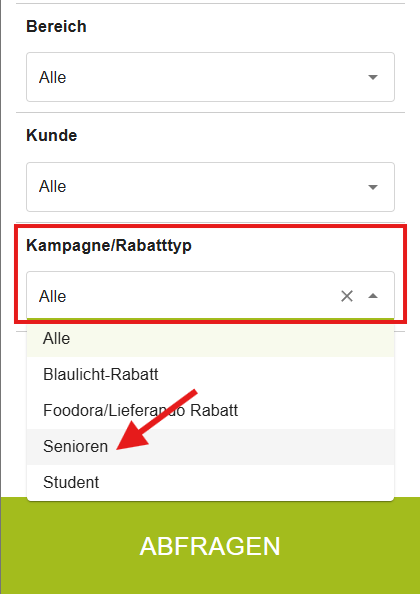Clear the Kampagne/Rabatttyp selection with the X icon
The width and height of the screenshot is (420, 594).
347,296
